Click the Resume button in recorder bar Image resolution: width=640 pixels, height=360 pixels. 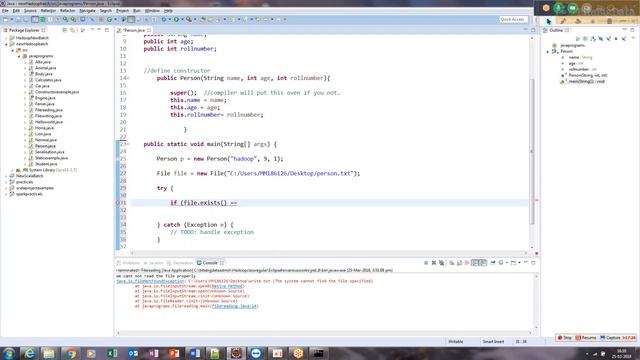(586, 338)
